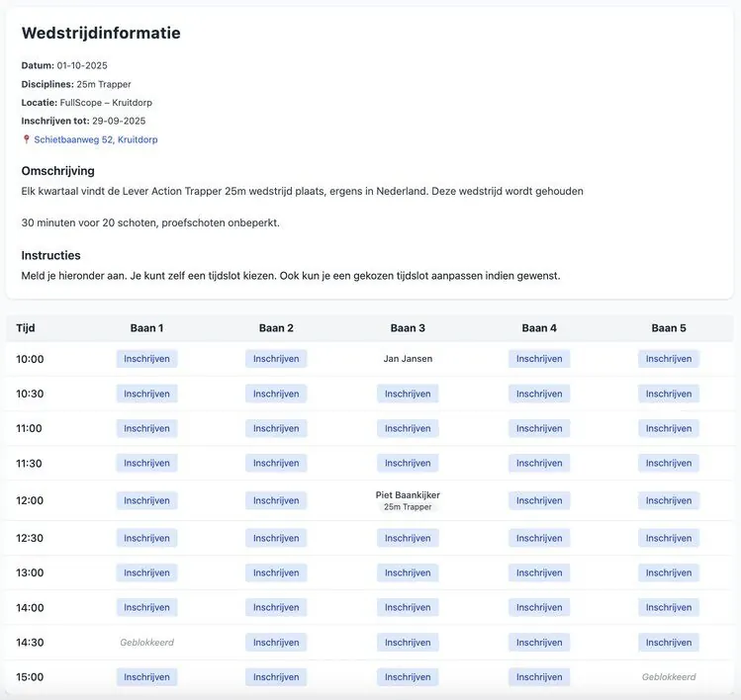Click Inschrijven for 10:00 Baan 1
This screenshot has height=700, width=741.
[147, 359]
